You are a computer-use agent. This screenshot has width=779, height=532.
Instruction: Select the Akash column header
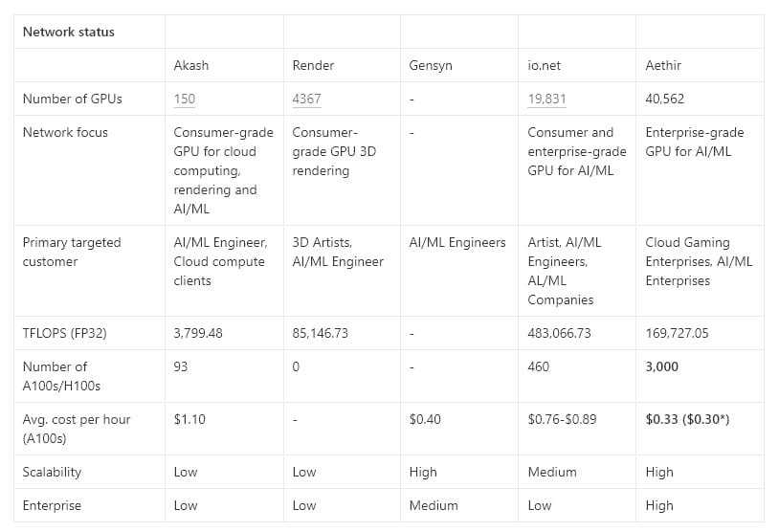191,65
